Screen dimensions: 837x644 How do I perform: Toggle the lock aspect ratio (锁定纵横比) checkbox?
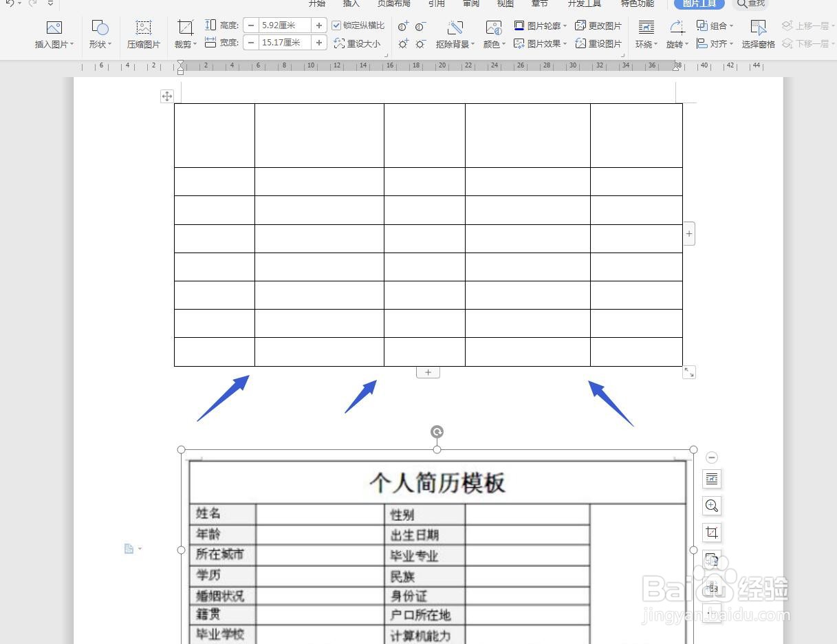(336, 25)
